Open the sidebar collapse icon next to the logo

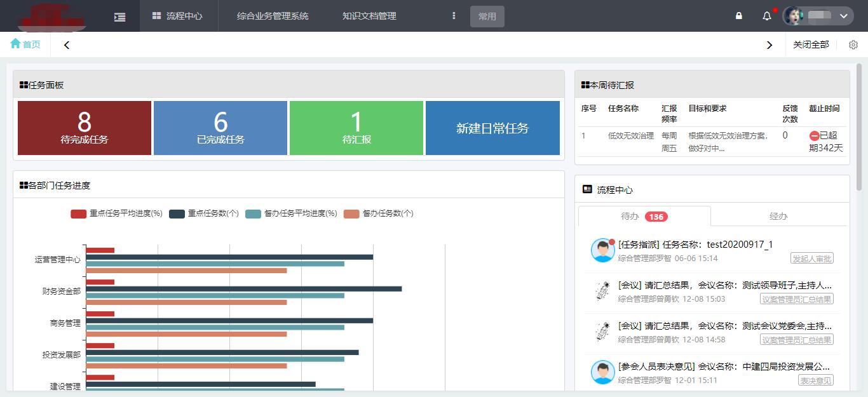119,16
